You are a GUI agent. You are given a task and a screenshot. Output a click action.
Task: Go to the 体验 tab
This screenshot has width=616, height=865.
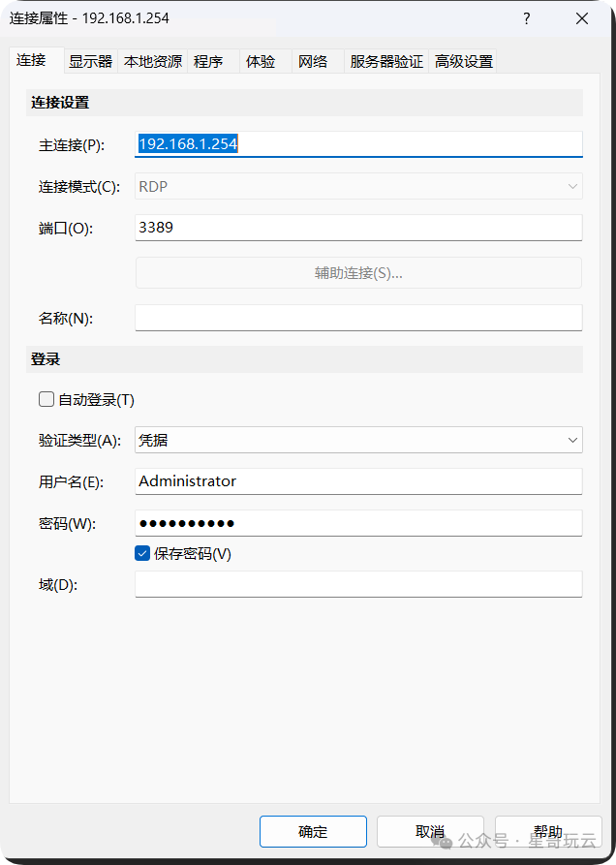coord(261,61)
